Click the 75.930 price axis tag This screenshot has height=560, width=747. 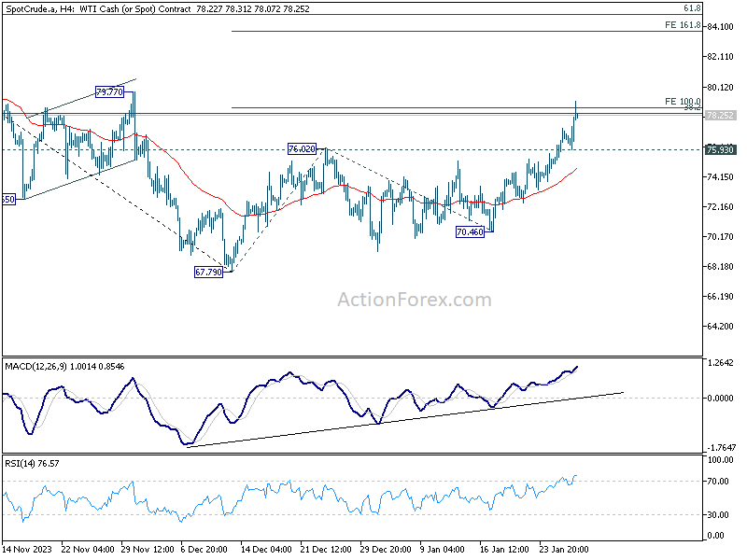click(720, 150)
